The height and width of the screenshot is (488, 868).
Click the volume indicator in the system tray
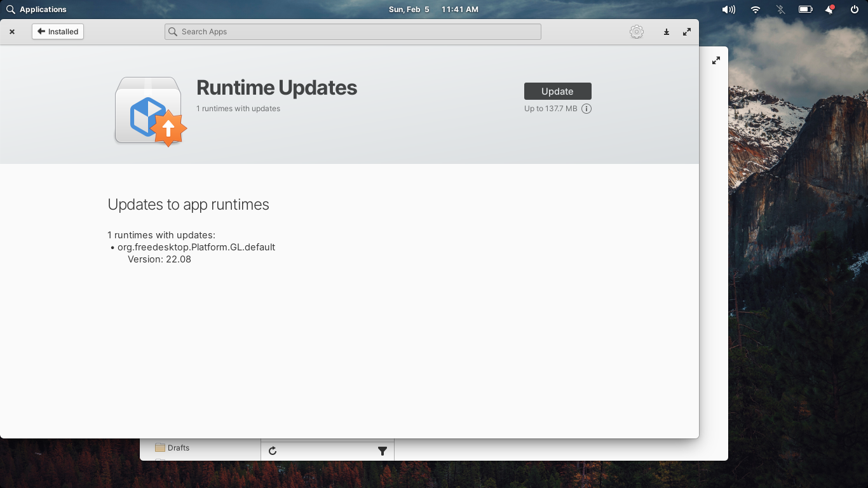pyautogui.click(x=728, y=9)
